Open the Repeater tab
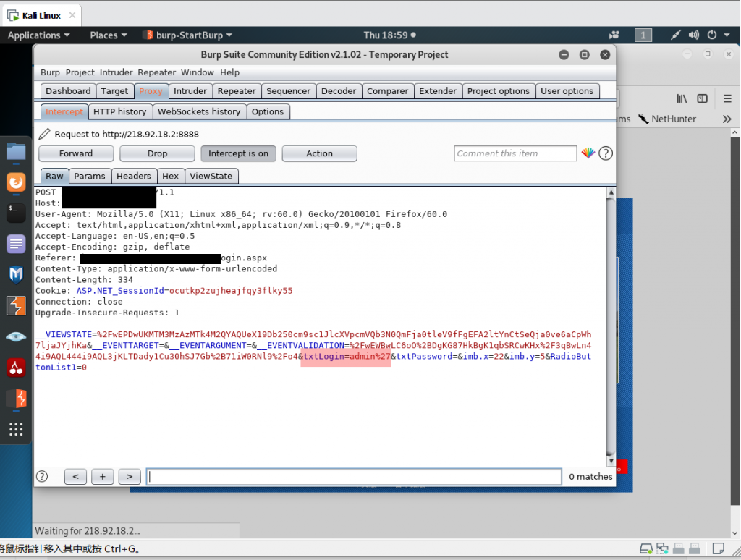The image size is (741, 560). (237, 91)
